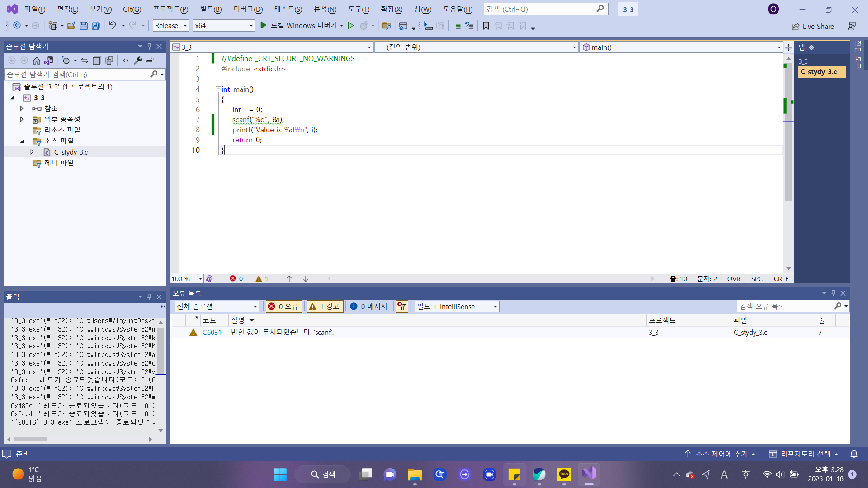This screenshot has height=488, width=868.
Task: Click 리포지토리 선택 in status bar
Action: tap(804, 454)
